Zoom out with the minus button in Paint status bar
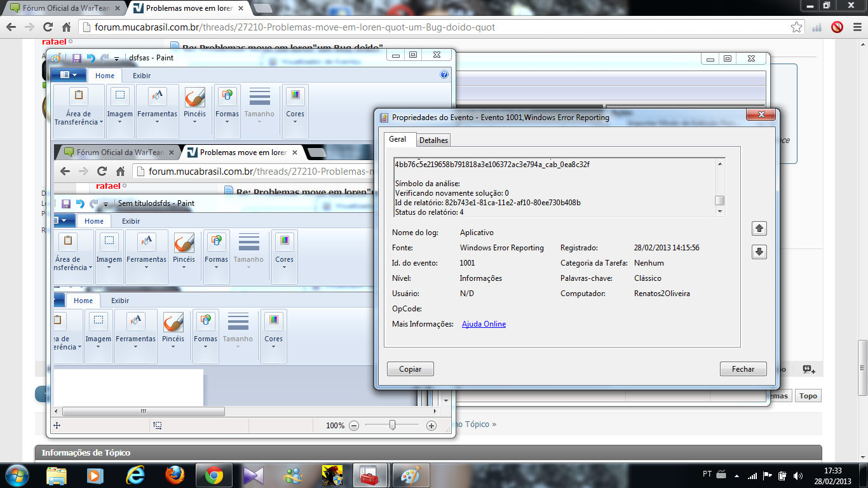Screen dimensions: 868x488 [354, 426]
